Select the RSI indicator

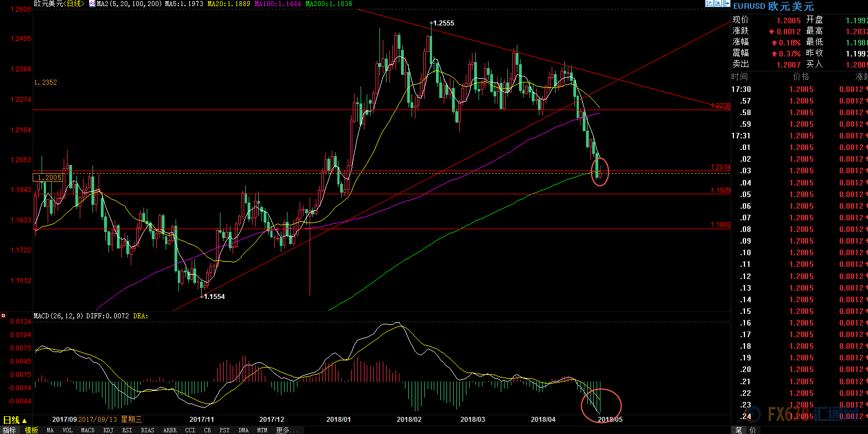click(x=127, y=430)
